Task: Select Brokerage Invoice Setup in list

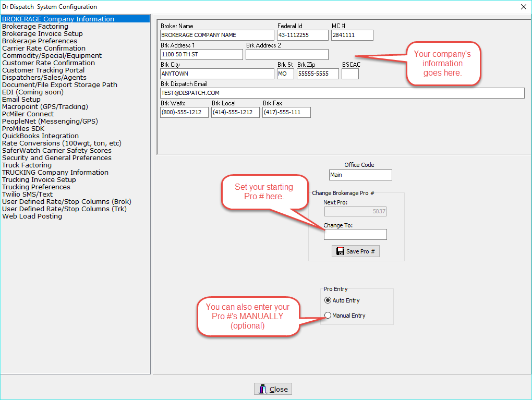Action: point(42,33)
